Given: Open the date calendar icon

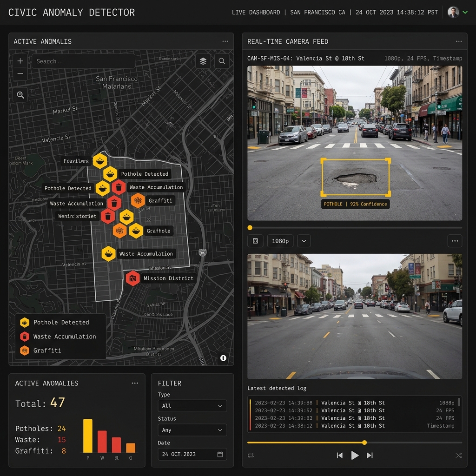Looking at the screenshot, I should 220,454.
